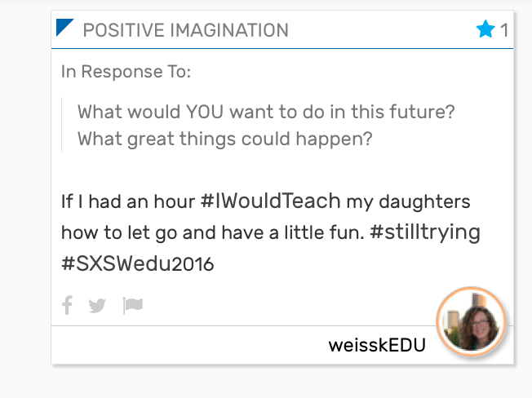Viewport: 532px width, 398px height.
Task: Star this card with the blue star icon
Action: (485, 29)
